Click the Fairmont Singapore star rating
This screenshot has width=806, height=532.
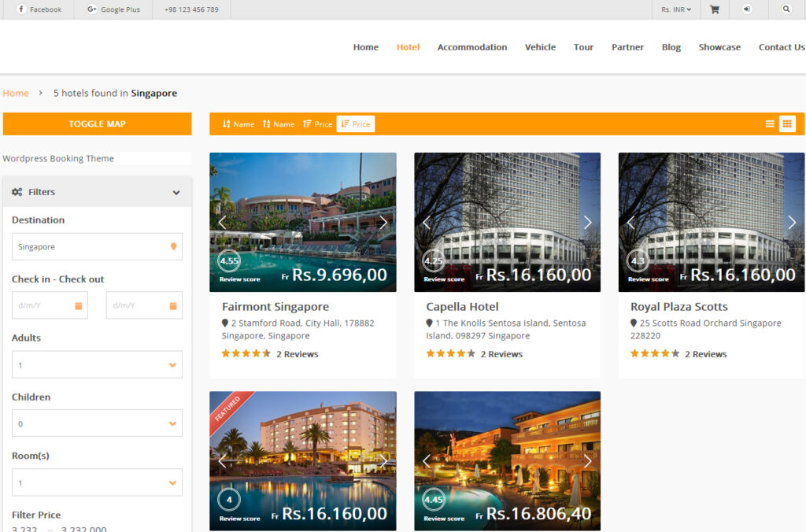246,353
